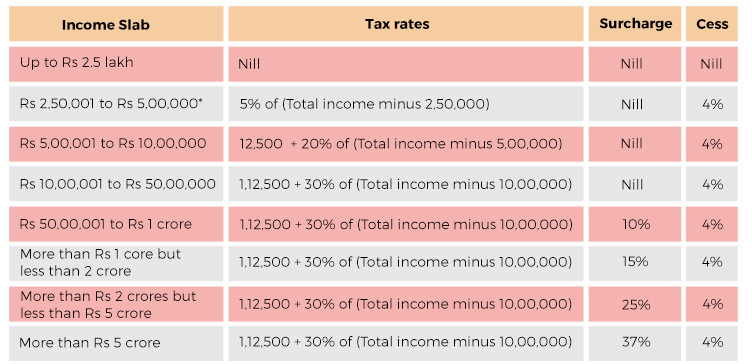Click the 37% surcharge cell
This screenshot has height=364, width=752.
point(634,343)
